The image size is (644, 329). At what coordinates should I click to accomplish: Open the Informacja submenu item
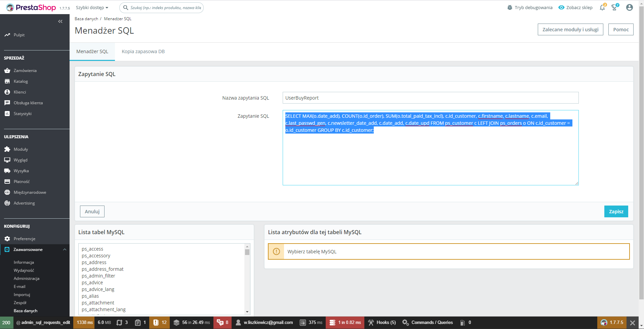coord(24,262)
